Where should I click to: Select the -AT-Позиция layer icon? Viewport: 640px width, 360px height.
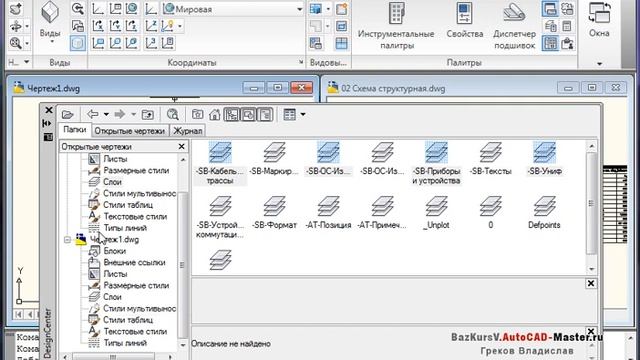pyautogui.click(x=328, y=206)
